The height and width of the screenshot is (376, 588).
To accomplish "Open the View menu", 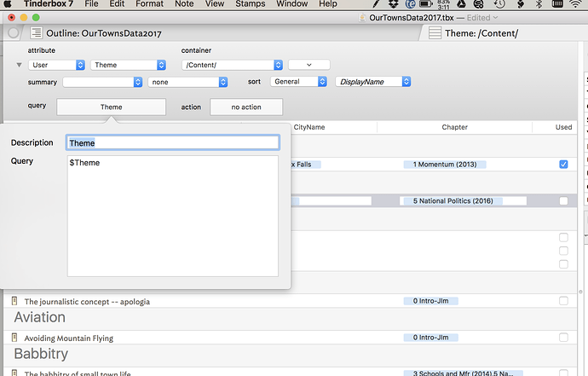I will [x=215, y=3].
